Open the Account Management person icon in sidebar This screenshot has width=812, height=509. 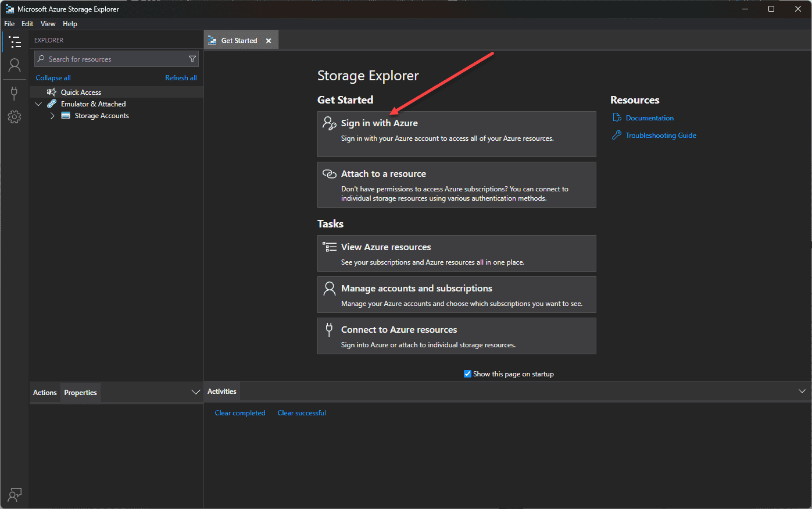click(15, 65)
